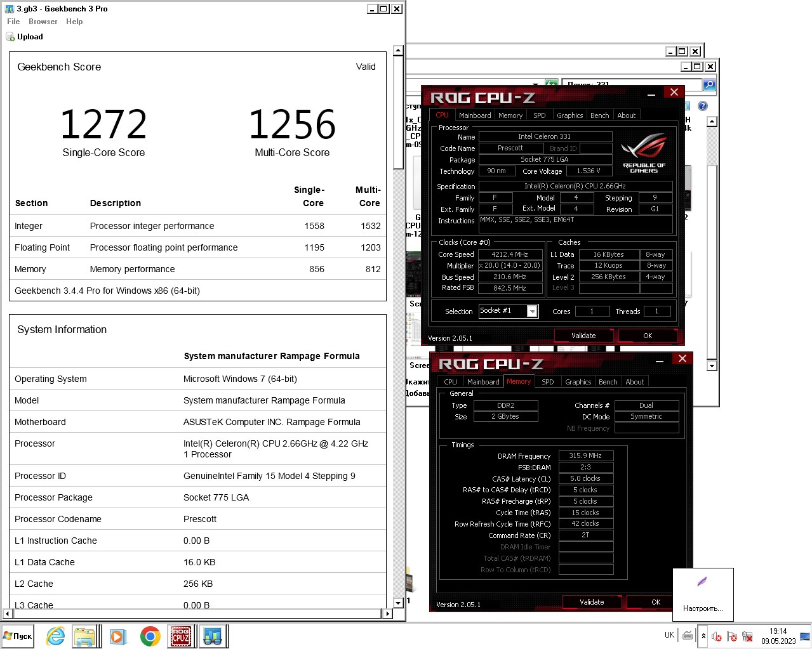The image size is (812, 649).
Task: Click the DDR2 memory type field
Action: (x=506, y=405)
